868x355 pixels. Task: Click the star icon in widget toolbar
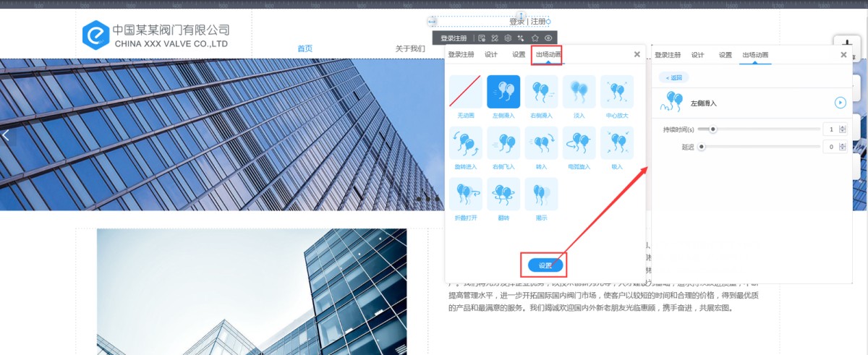(x=535, y=38)
